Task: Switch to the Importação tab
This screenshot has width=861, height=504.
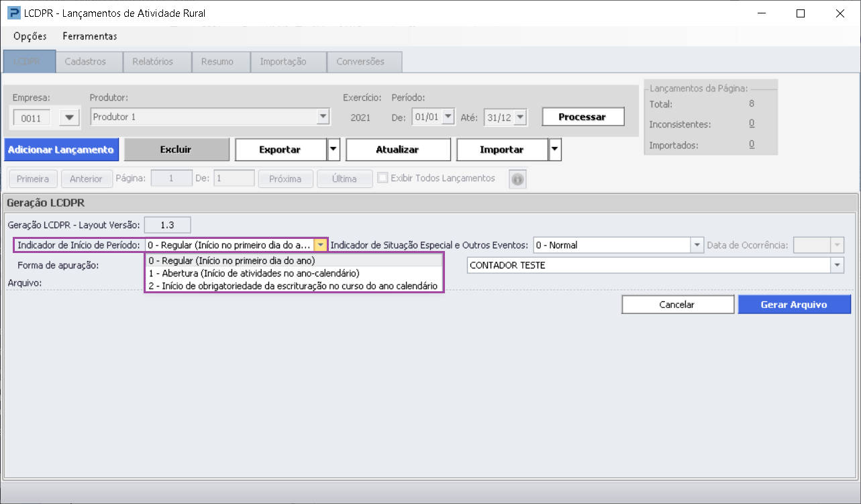Action: (283, 62)
